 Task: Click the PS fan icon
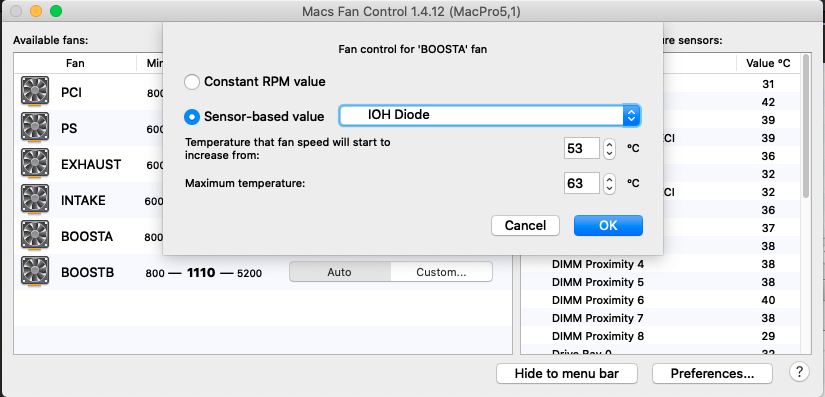point(35,128)
